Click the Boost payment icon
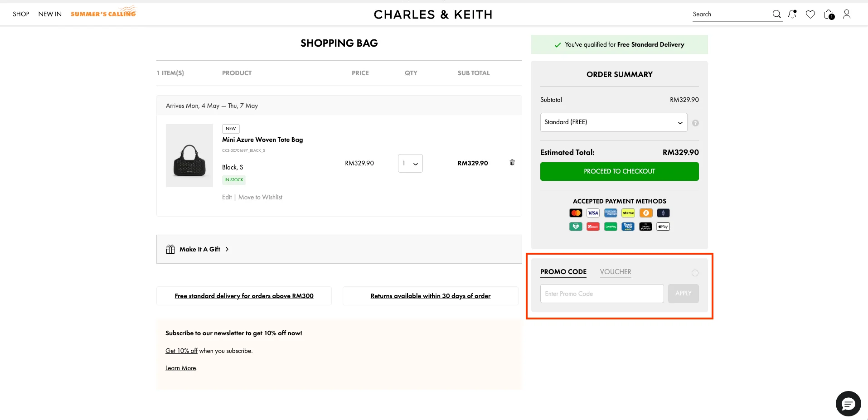The image size is (868, 420). 593,227
